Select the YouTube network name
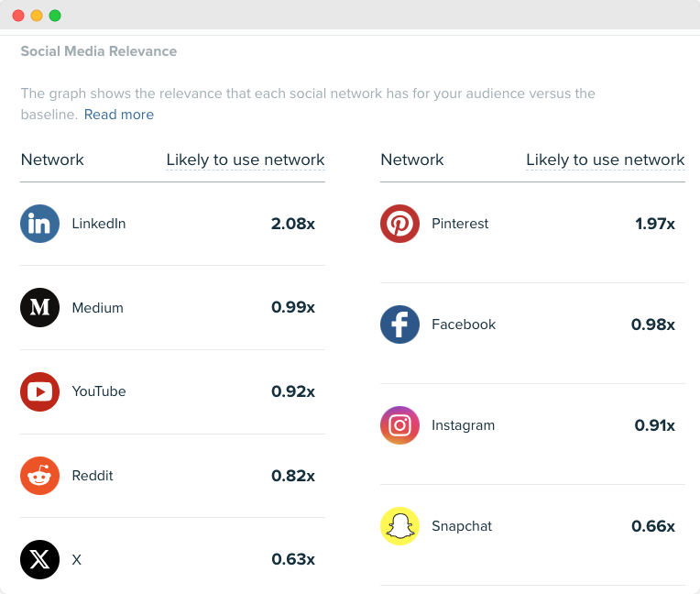The image size is (700, 594). pyautogui.click(x=99, y=391)
